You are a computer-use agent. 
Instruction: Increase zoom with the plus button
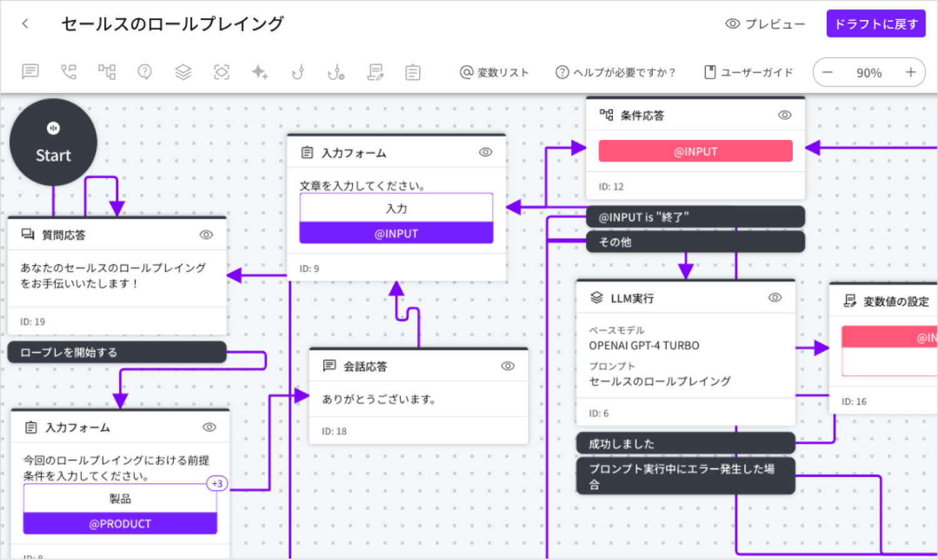pyautogui.click(x=910, y=72)
